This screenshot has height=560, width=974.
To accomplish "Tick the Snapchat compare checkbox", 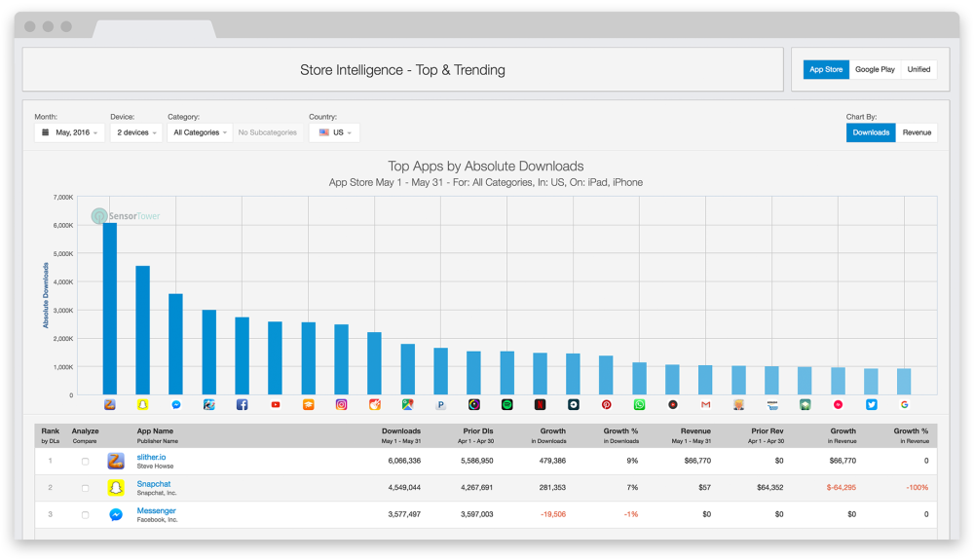I will [x=86, y=488].
